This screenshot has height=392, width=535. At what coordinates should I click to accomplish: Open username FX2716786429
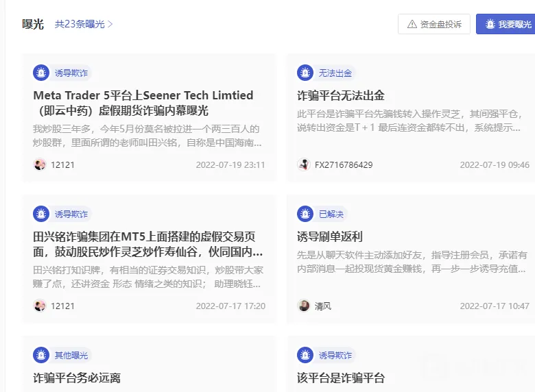tap(344, 165)
